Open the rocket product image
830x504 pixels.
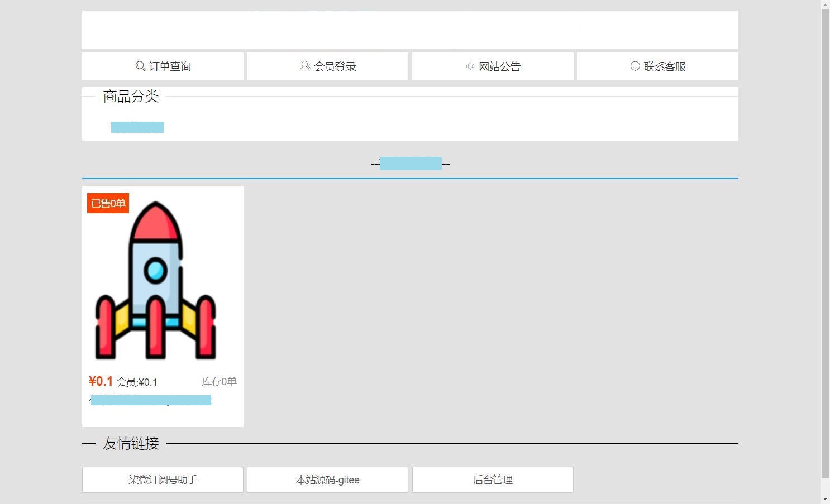(x=156, y=281)
